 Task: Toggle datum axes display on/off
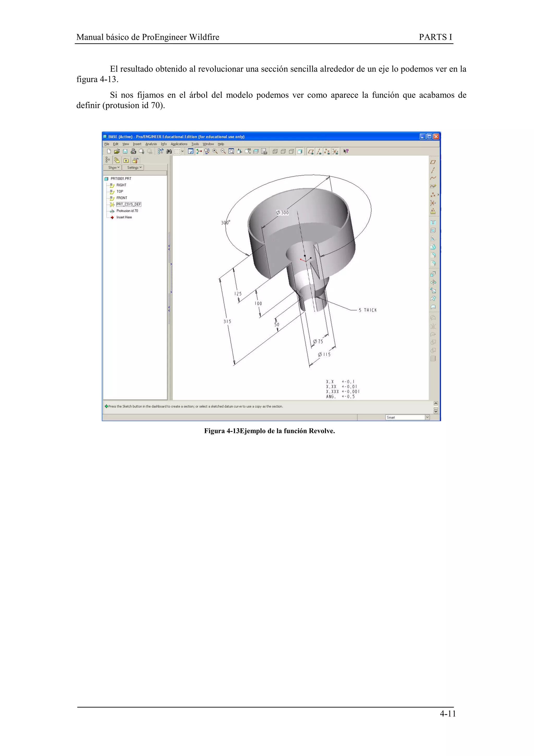(319, 152)
